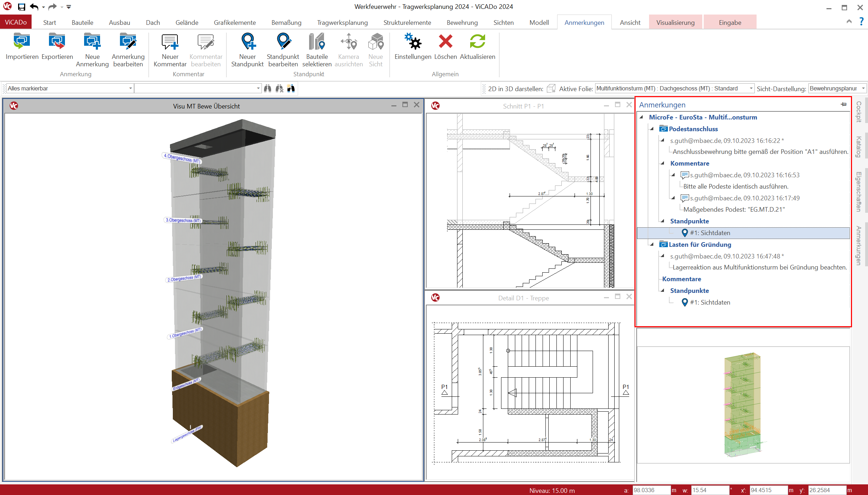Create a new annotation with Neue Anmerkung
868x495 pixels.
pos(92,41)
